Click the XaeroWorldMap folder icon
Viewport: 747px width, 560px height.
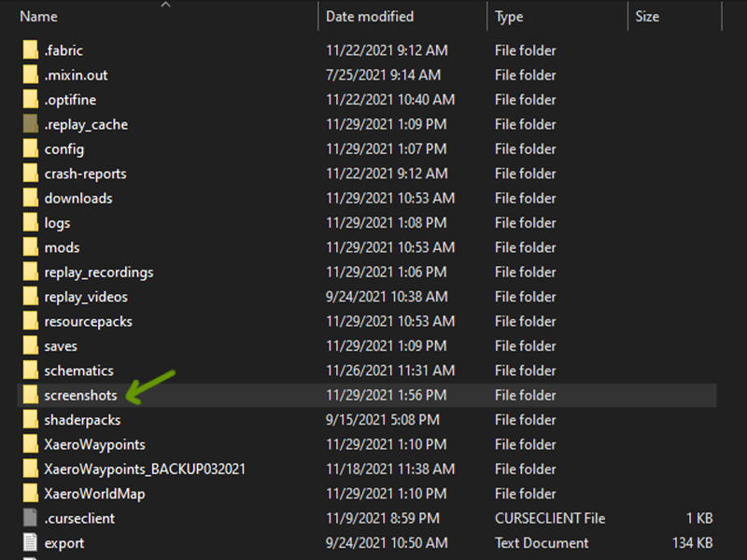[x=29, y=493]
